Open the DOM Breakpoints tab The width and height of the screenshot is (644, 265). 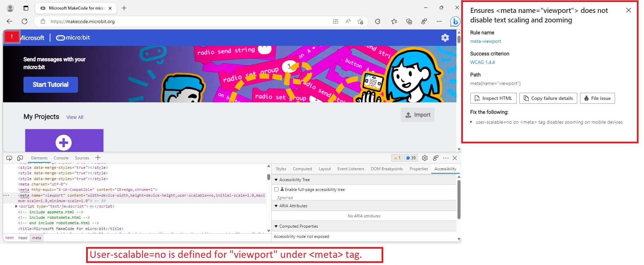tap(387, 169)
